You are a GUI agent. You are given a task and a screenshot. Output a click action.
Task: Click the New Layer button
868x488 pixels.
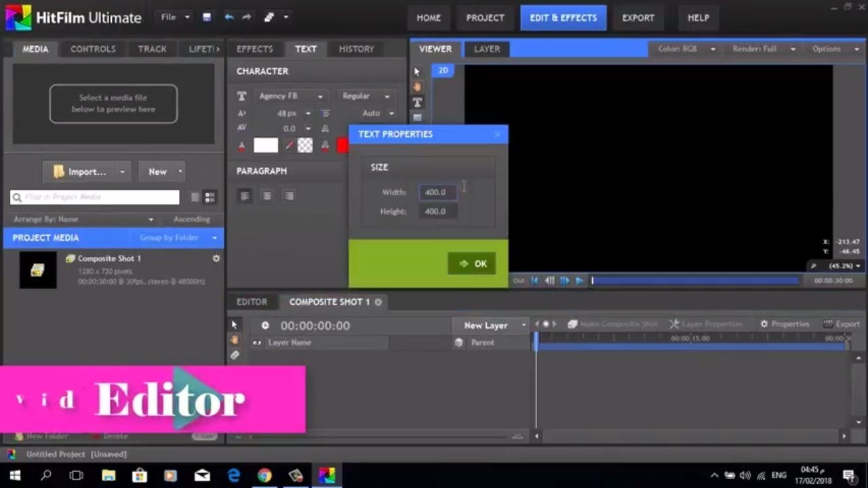490,325
